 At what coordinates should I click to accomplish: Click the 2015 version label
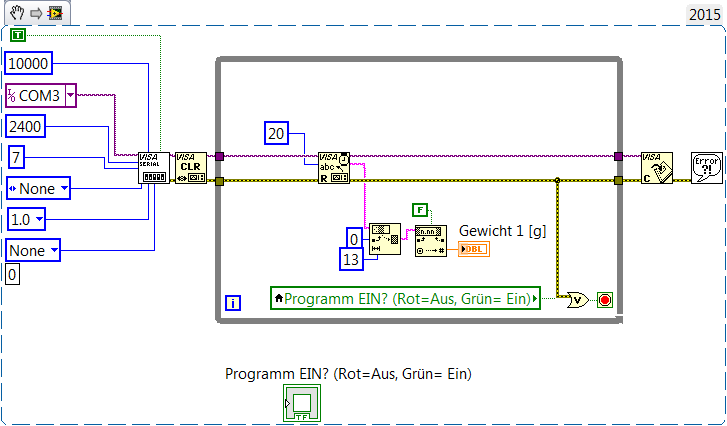(x=704, y=14)
